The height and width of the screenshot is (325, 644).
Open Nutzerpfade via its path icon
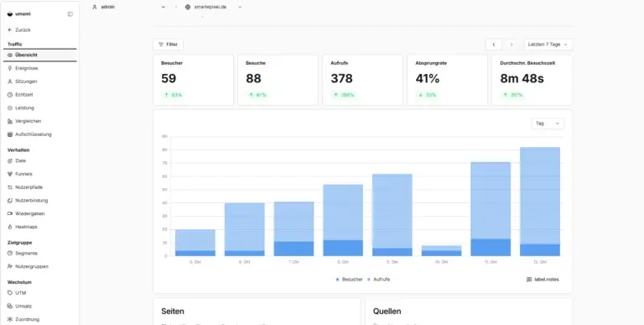[x=10, y=187]
